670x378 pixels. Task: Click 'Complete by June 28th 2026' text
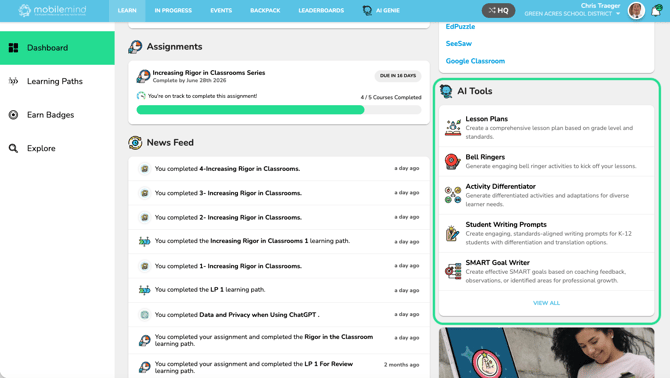click(x=189, y=80)
